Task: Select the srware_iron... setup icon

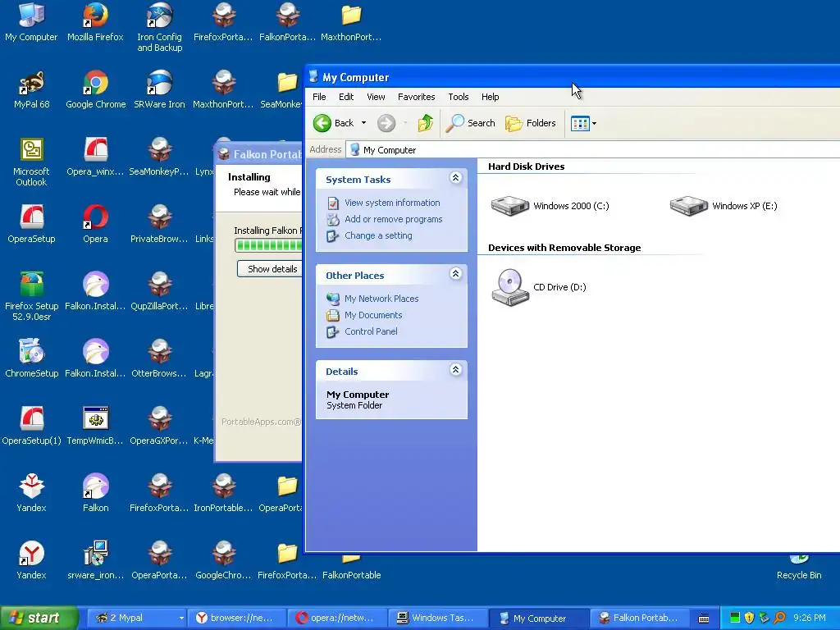Action: pos(95,560)
